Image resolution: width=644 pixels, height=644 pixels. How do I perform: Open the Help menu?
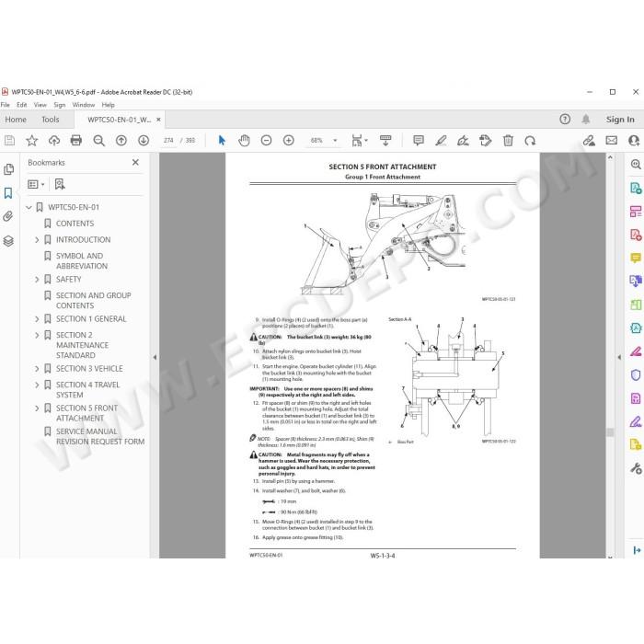pyautogui.click(x=108, y=105)
